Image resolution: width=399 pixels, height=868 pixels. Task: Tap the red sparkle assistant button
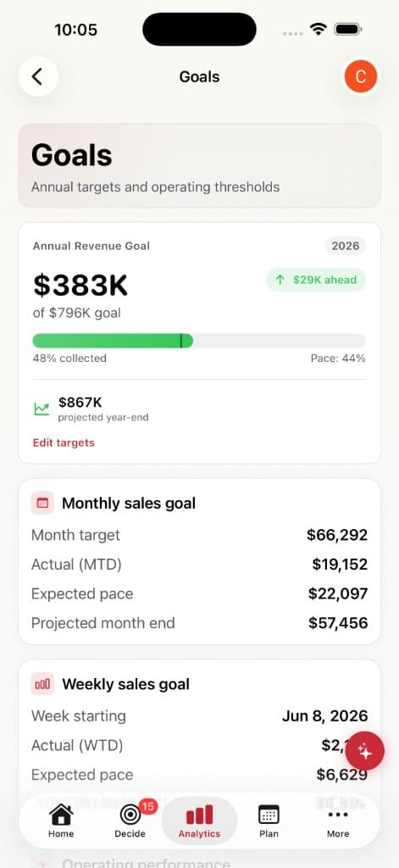[x=364, y=751]
